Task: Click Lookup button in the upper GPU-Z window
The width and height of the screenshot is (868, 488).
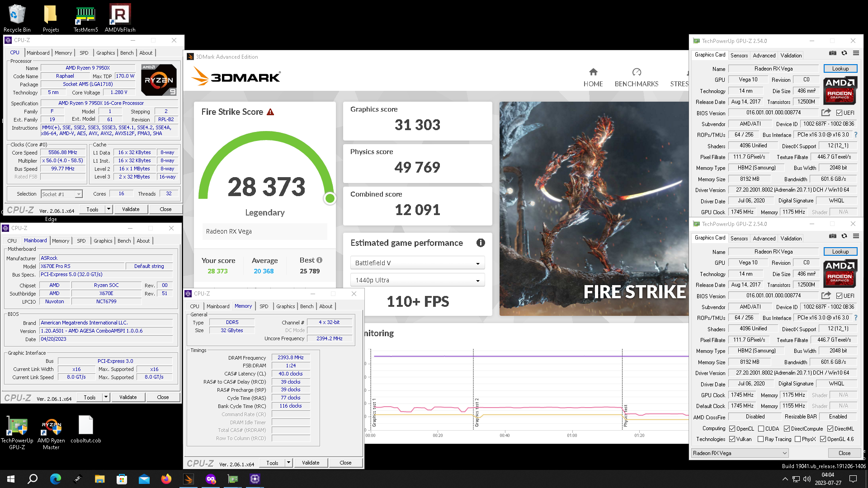Action: point(840,69)
